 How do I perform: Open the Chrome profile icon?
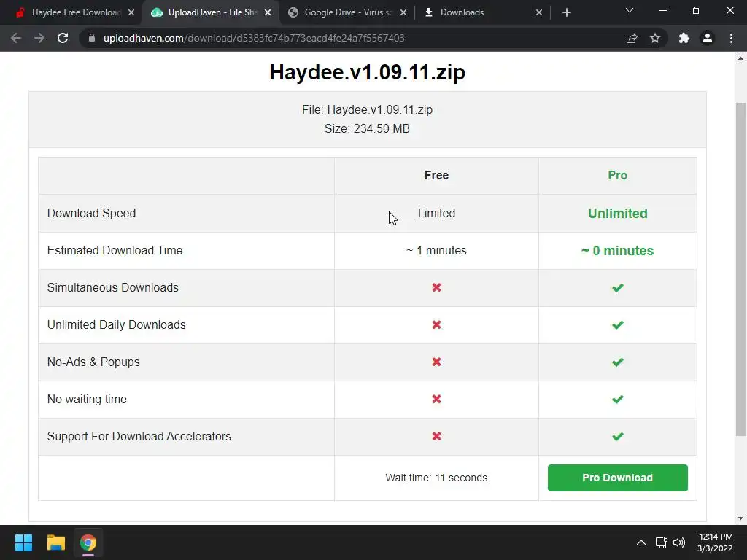pyautogui.click(x=708, y=38)
